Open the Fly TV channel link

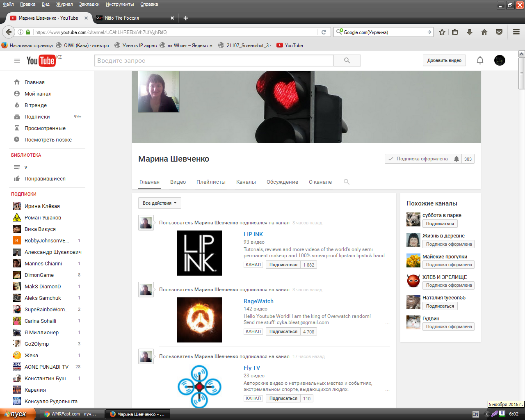pos(252,368)
